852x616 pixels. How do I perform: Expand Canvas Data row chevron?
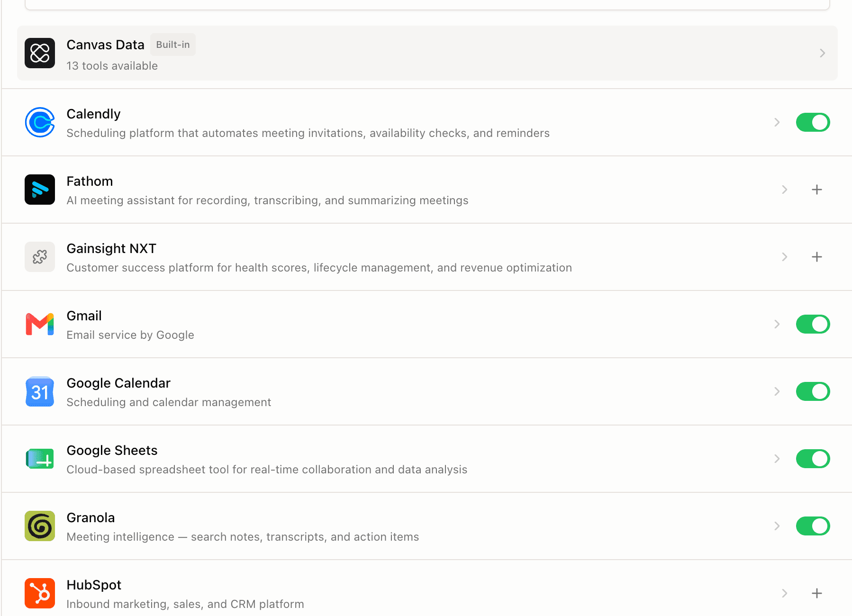coord(823,53)
